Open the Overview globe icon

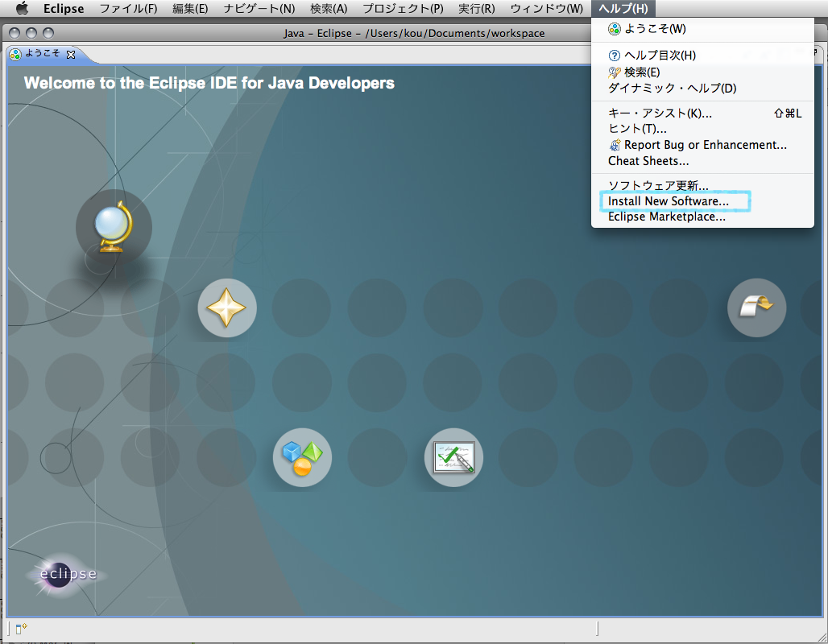pos(114,226)
